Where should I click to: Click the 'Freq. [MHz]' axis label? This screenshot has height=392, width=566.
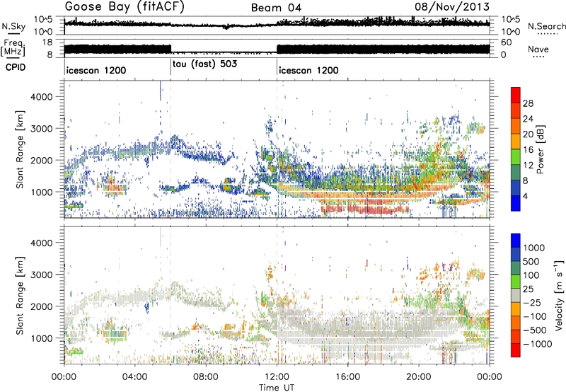13,48
